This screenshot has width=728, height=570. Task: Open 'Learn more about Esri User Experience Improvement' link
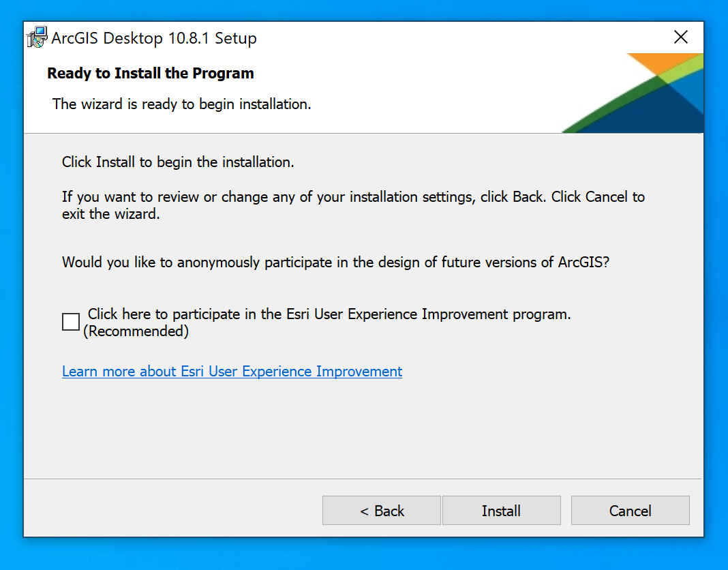(232, 372)
